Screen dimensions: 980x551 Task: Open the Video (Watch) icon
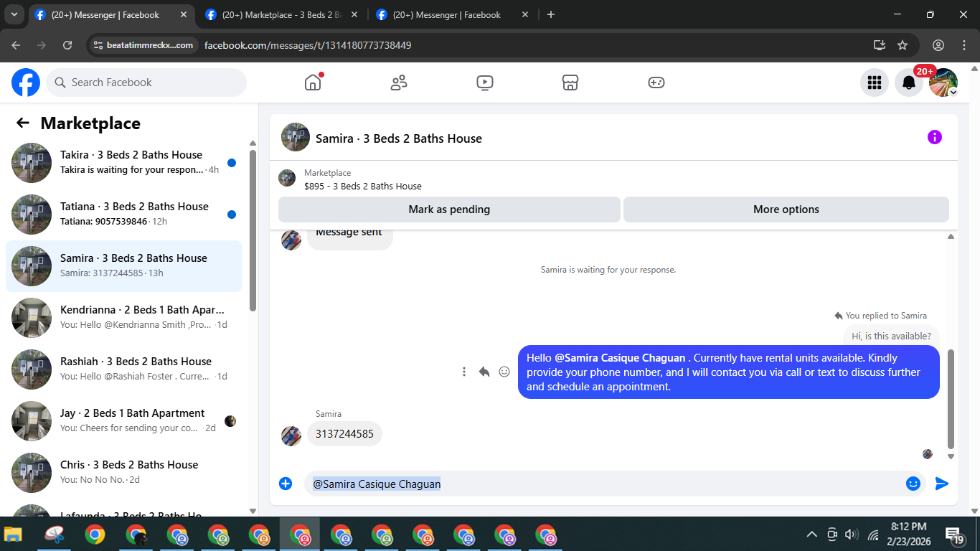point(485,83)
